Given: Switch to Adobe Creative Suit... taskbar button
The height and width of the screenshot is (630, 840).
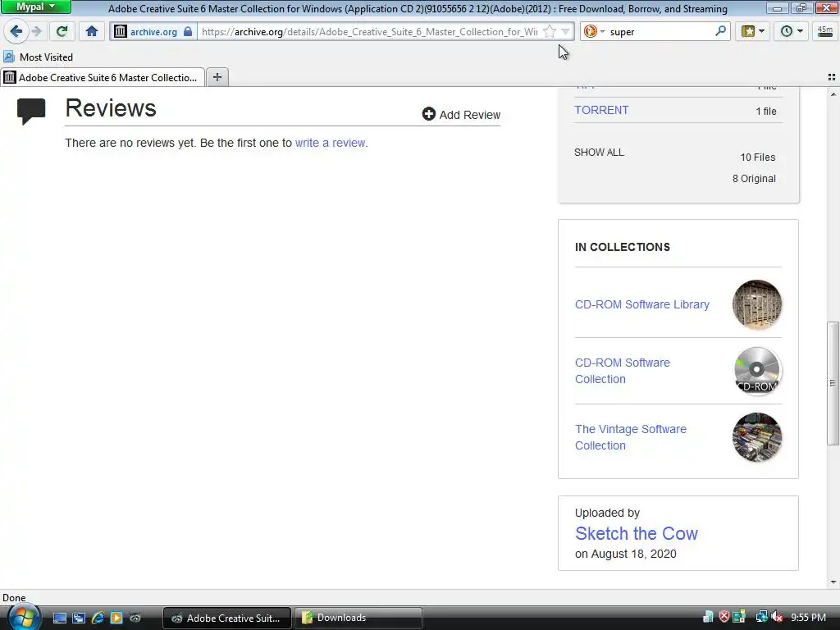Looking at the screenshot, I should click(x=226, y=618).
